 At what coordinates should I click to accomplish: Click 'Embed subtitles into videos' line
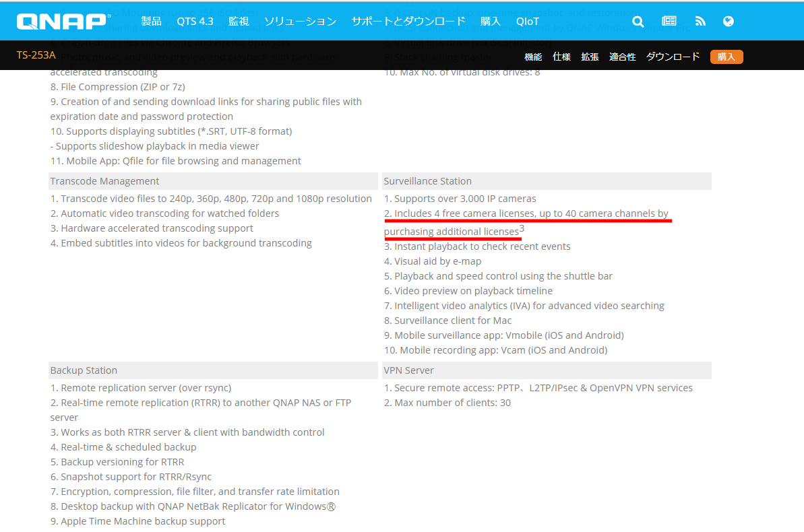coord(181,243)
